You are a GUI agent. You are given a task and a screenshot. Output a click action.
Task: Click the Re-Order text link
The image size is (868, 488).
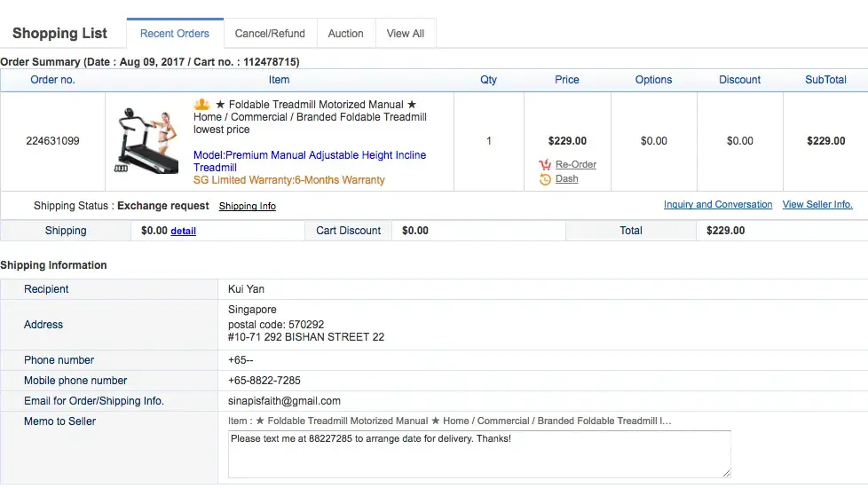pyautogui.click(x=575, y=165)
